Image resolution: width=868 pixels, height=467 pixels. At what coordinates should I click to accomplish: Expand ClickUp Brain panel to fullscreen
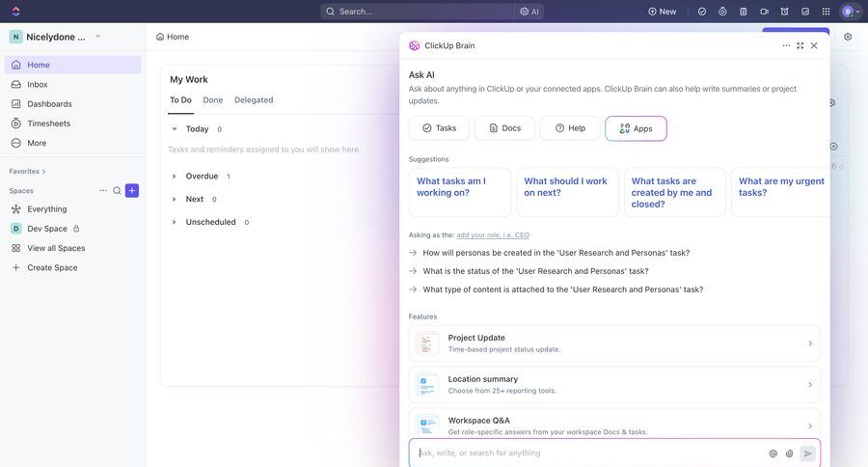(800, 45)
